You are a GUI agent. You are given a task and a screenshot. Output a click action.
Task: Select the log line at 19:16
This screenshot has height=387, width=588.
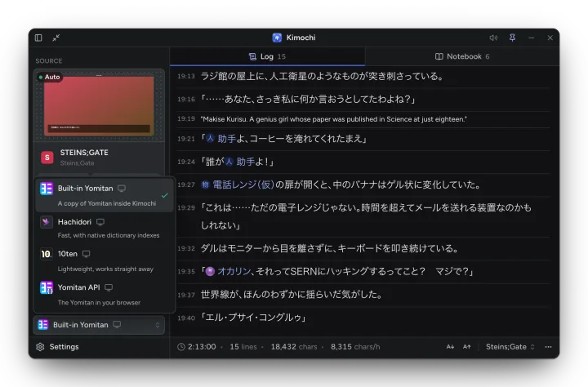(x=363, y=99)
